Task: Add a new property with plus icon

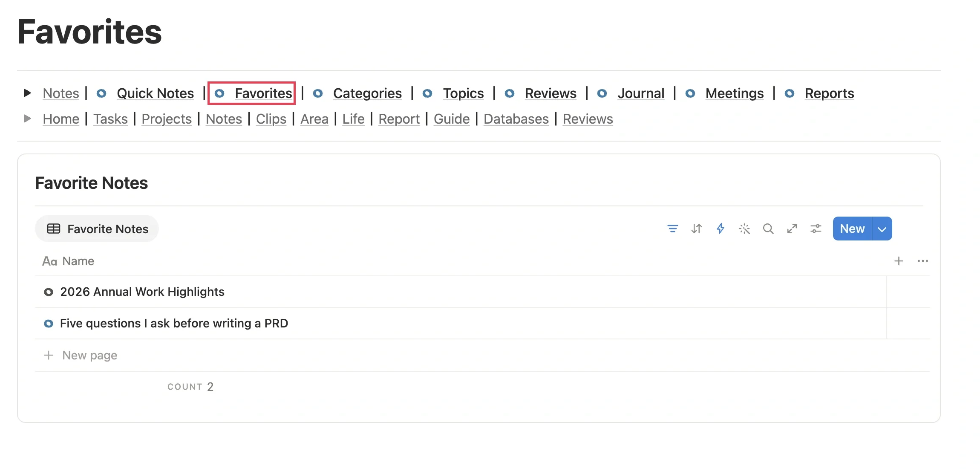Action: pyautogui.click(x=899, y=261)
